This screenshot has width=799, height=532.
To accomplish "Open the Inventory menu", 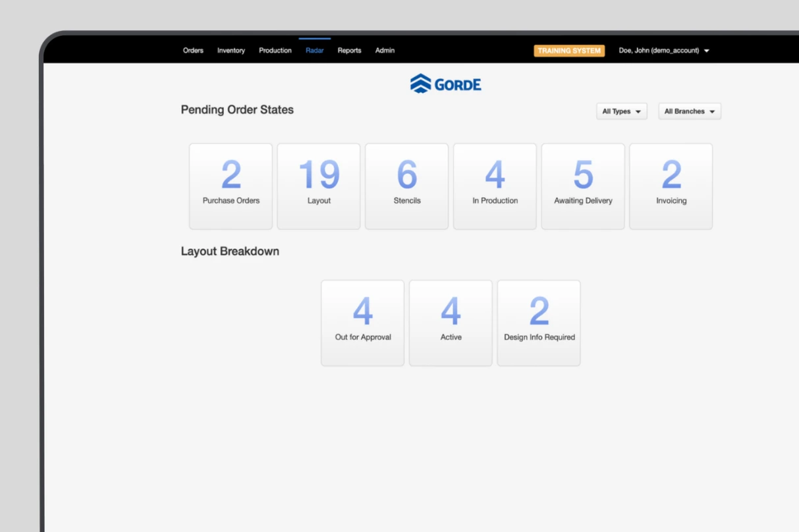I will tap(231, 51).
